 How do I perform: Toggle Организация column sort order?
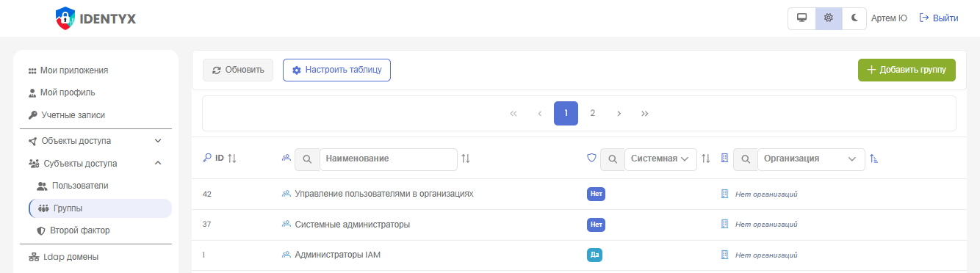click(873, 159)
